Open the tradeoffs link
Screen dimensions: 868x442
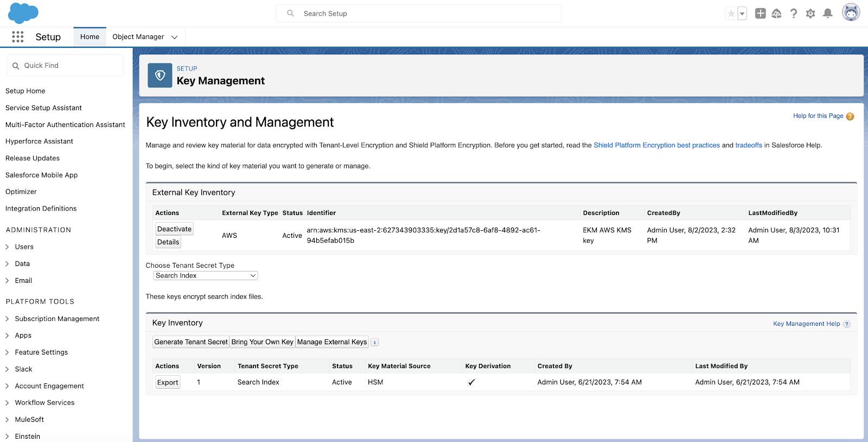749,146
